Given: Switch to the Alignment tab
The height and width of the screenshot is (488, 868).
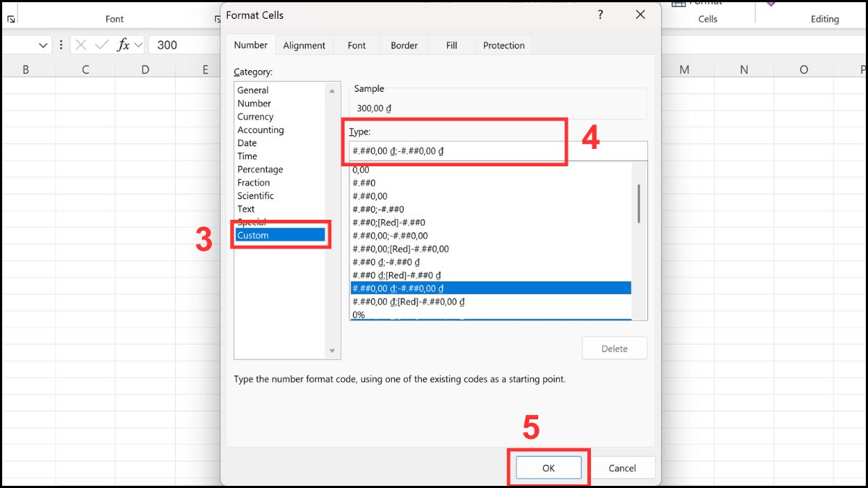Looking at the screenshot, I should (x=305, y=45).
